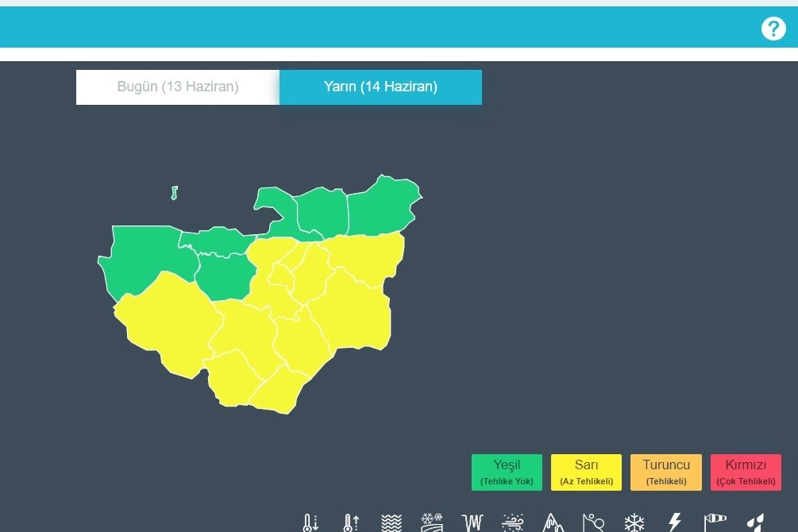Click the Sarı (Az Tehlikeli) legend
This screenshot has width=798, height=532.
coord(586,472)
